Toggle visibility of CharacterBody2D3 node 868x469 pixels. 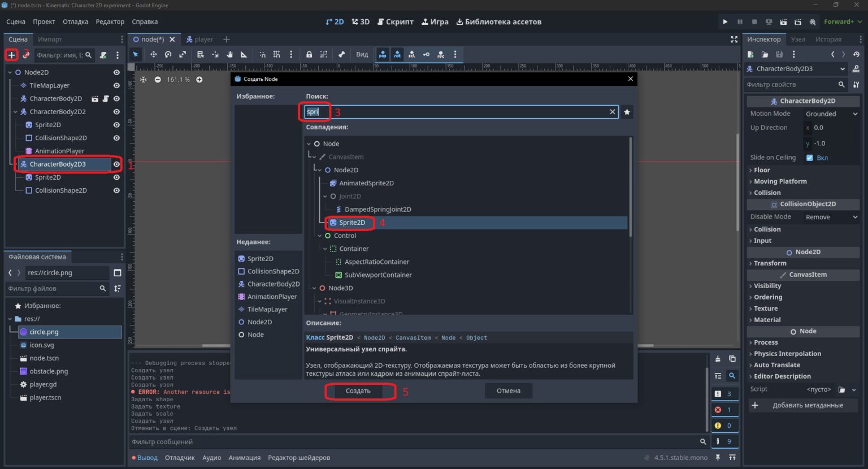pyautogui.click(x=116, y=164)
